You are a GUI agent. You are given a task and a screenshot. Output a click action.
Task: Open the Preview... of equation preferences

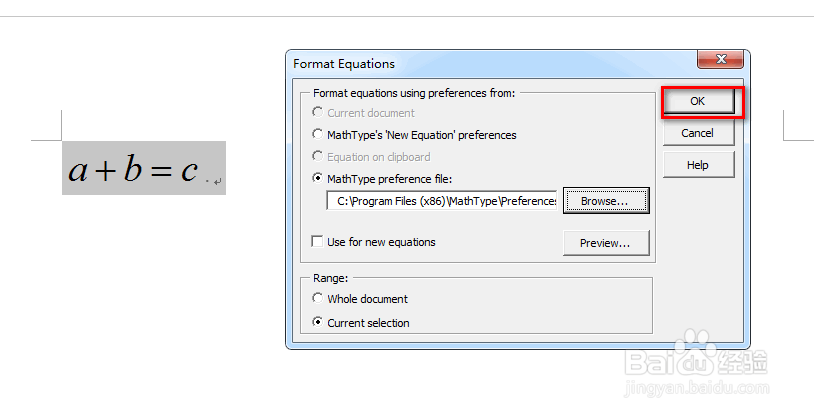606,243
